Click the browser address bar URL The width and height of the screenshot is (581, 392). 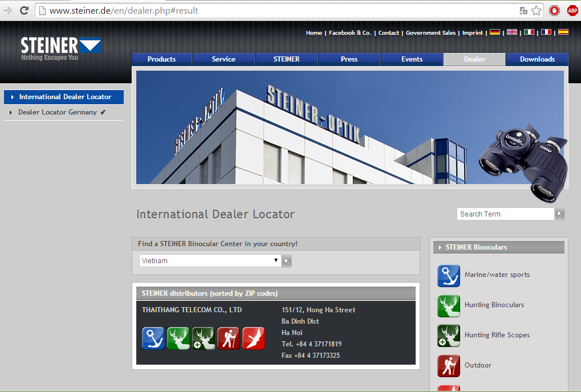tap(124, 11)
